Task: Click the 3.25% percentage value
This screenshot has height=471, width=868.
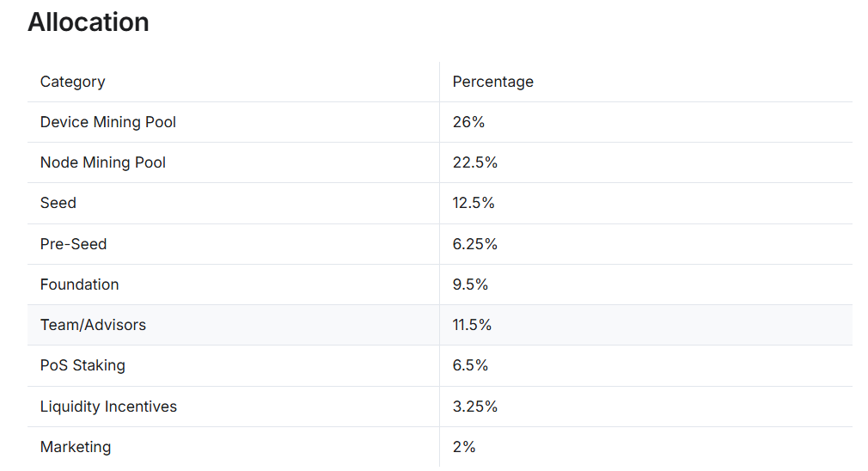Action: (475, 407)
